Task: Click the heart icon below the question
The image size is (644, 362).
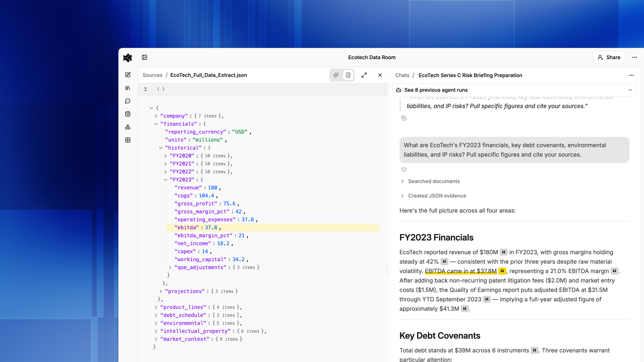Action: click(x=404, y=170)
